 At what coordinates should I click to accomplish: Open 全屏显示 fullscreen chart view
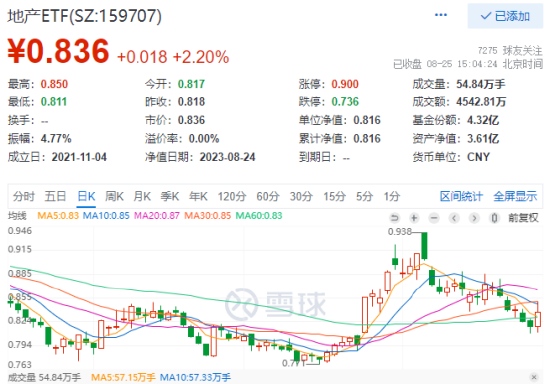(x=515, y=196)
